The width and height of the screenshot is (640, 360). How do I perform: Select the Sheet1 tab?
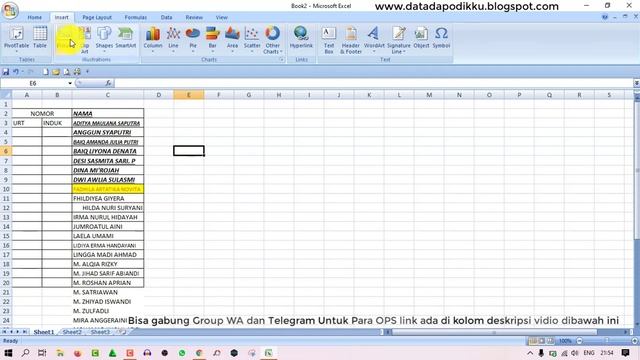[44, 332]
